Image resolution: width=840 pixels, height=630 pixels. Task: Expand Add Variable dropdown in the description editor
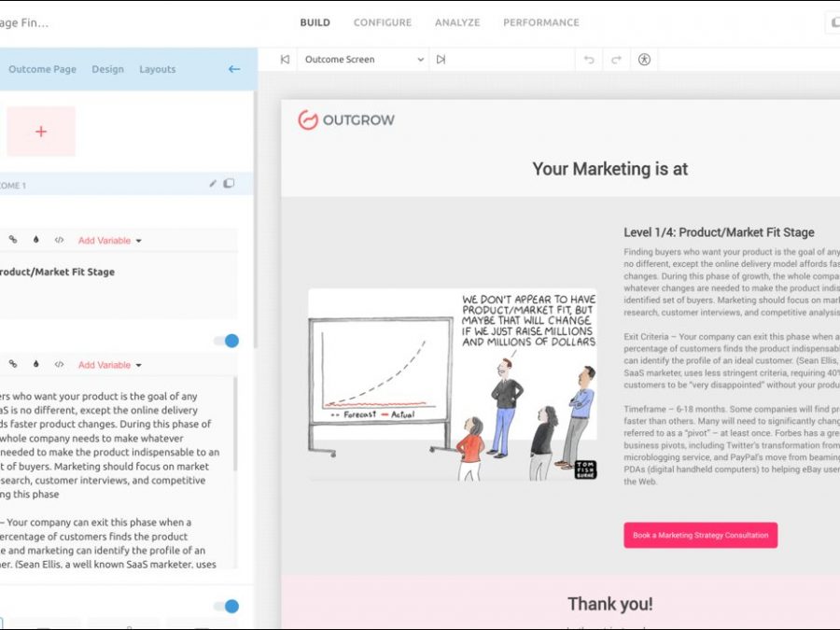109,365
